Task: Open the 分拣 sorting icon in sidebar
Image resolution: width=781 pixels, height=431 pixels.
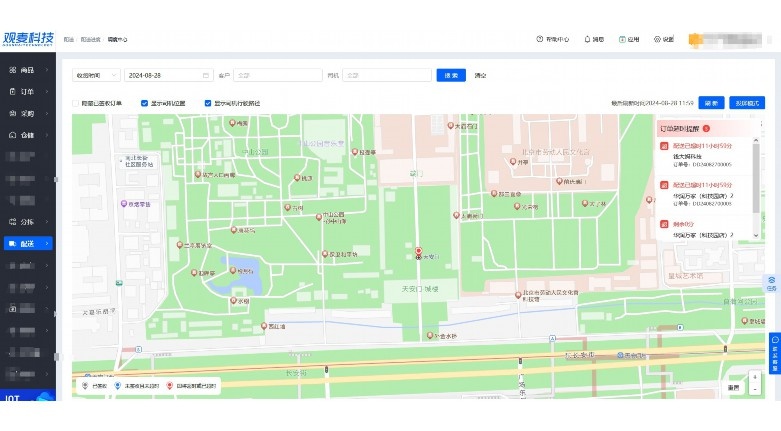Action: (x=13, y=222)
